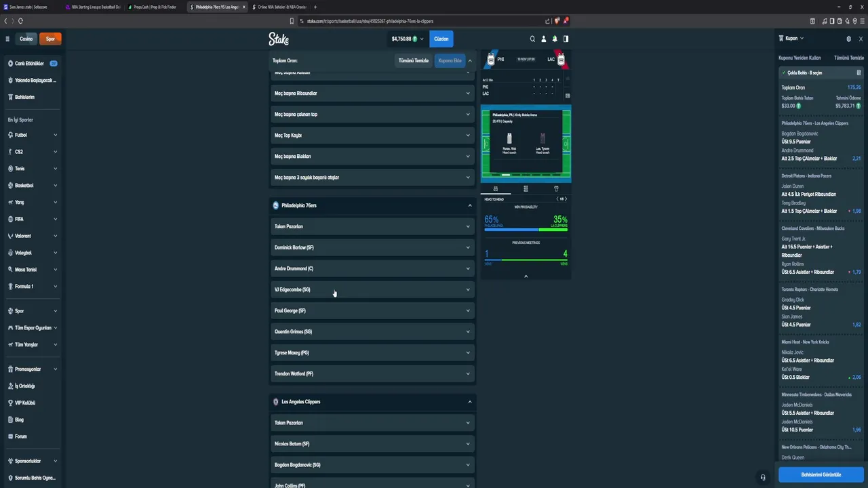Expand the Promosyonlar sidebar item
This screenshot has width=868, height=488.
[32, 369]
